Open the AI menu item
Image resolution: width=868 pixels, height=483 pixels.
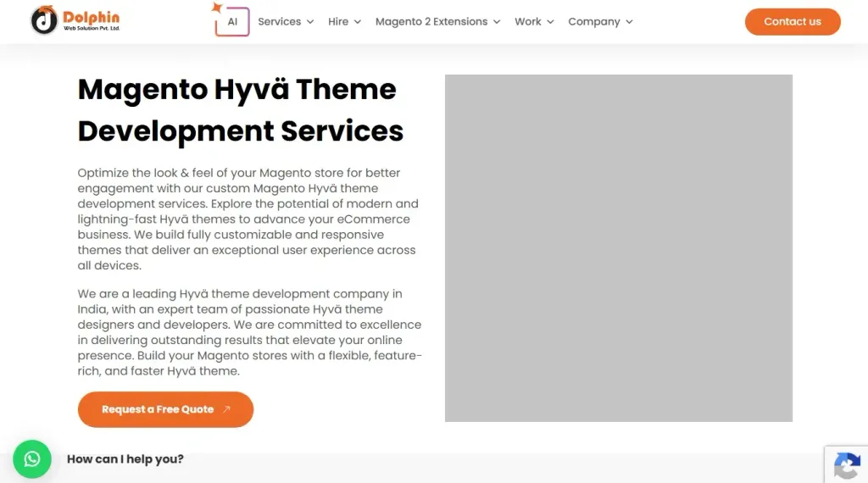232,21
